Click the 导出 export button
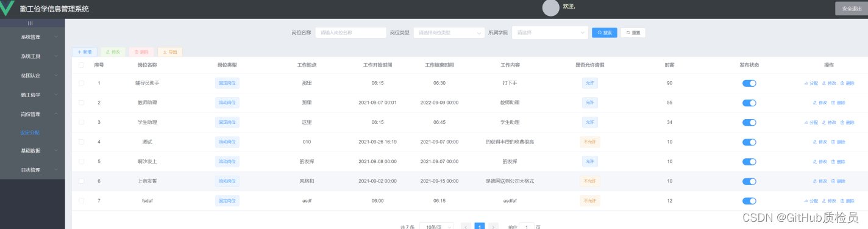 click(x=170, y=52)
